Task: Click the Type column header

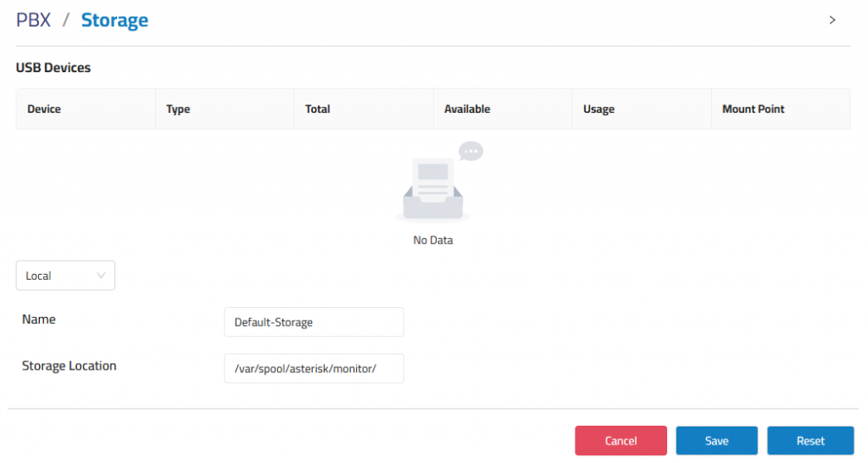Action: coord(178,109)
